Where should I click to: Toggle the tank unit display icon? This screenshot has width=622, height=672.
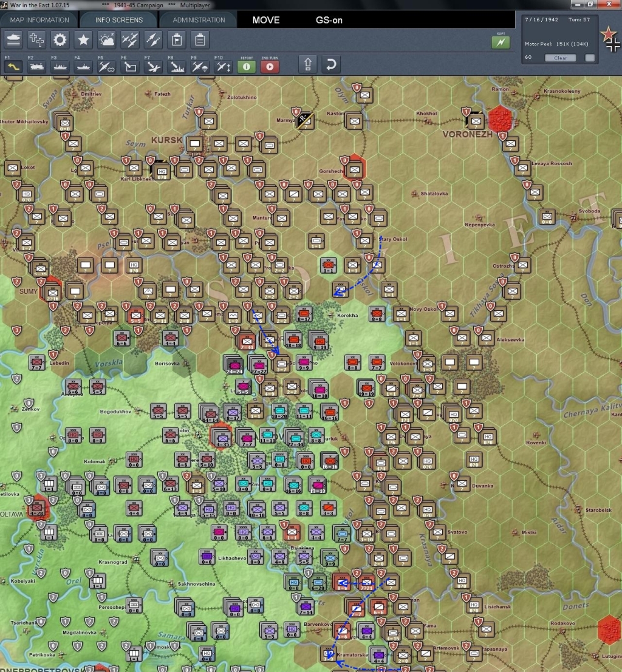click(13, 40)
